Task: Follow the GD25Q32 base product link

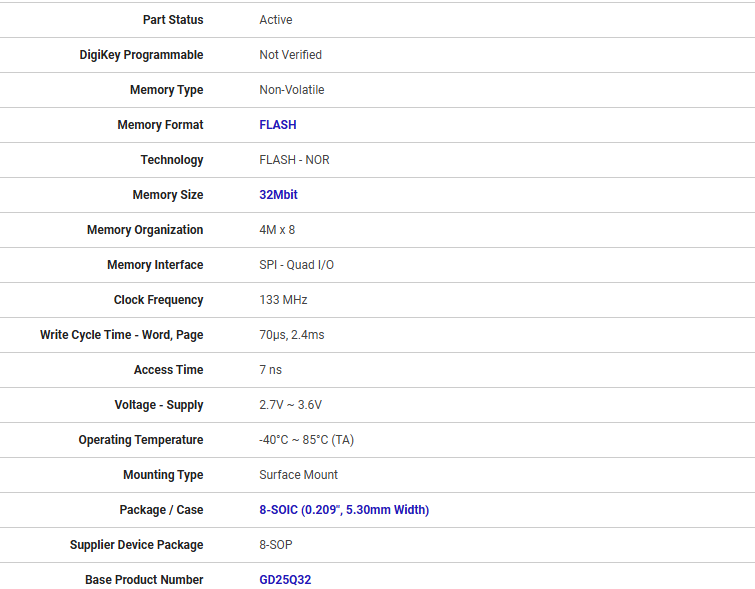Action: click(x=285, y=580)
